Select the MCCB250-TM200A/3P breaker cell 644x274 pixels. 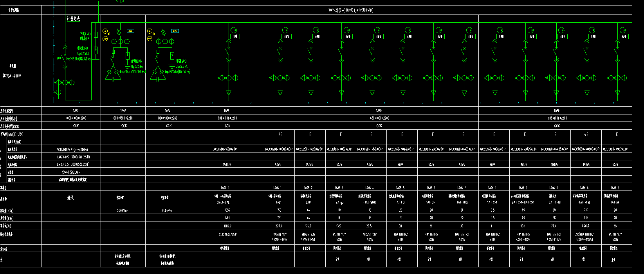[x=310, y=149]
